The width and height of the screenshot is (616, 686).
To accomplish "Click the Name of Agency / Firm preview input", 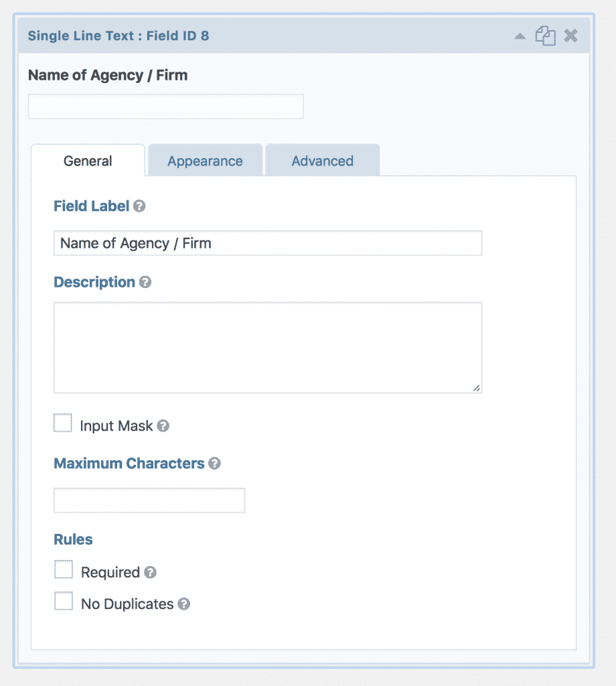I will [x=165, y=107].
